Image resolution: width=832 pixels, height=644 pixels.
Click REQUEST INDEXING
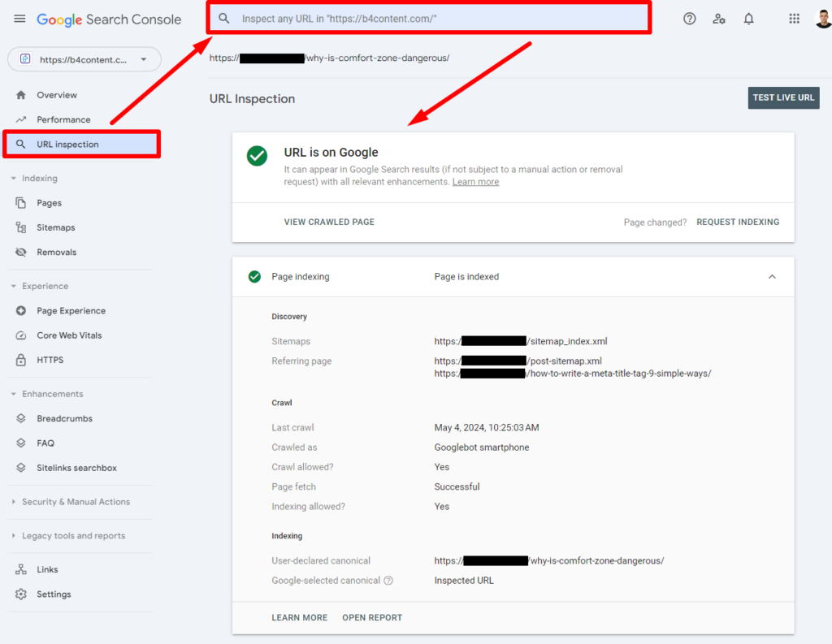[x=737, y=222]
